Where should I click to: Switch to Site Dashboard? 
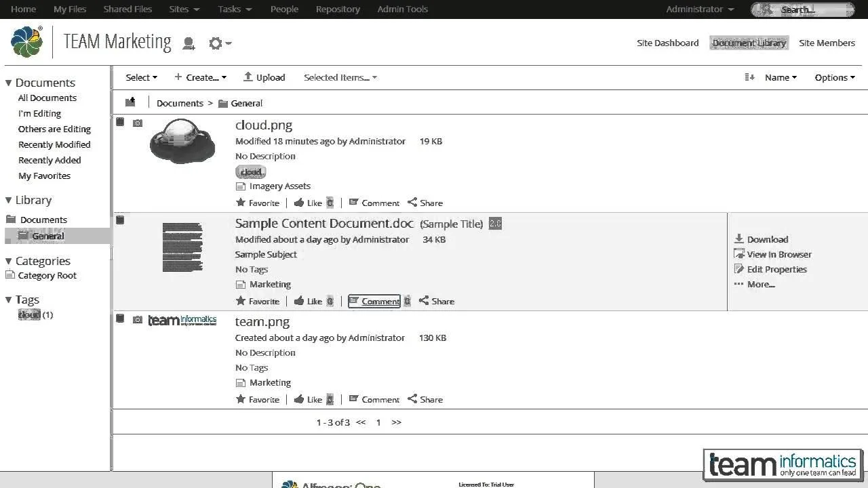[667, 43]
